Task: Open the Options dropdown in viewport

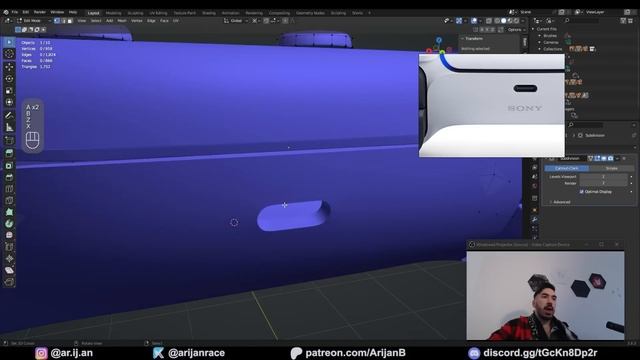Action: [x=516, y=29]
